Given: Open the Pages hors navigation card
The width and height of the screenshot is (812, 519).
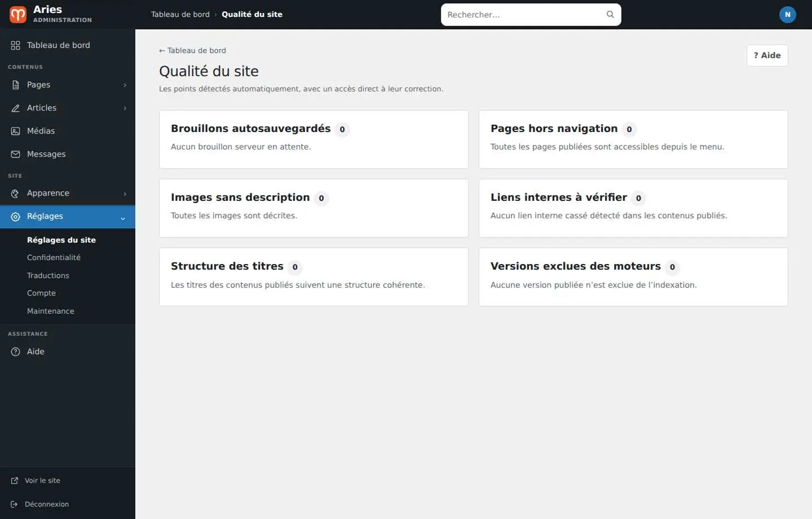Looking at the screenshot, I should point(633,139).
